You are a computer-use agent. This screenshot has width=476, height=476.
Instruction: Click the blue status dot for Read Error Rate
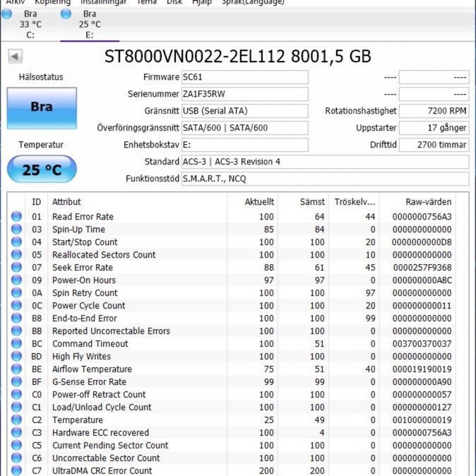17,217
